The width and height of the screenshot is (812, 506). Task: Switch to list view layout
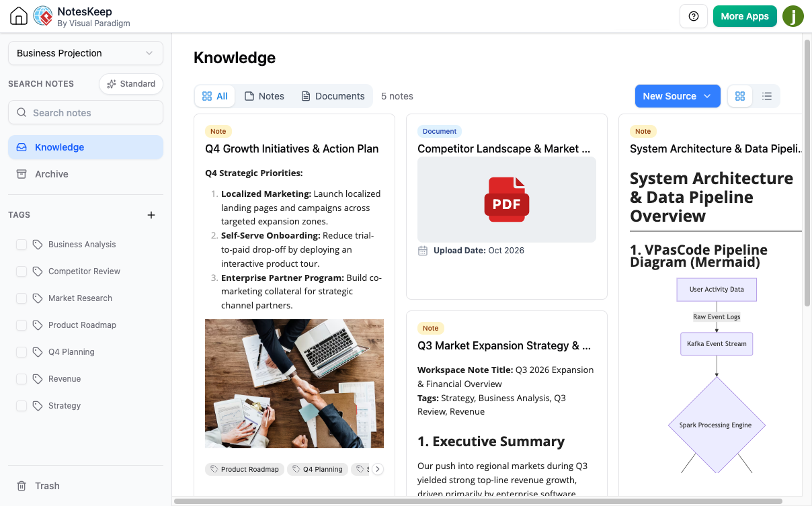(x=767, y=96)
